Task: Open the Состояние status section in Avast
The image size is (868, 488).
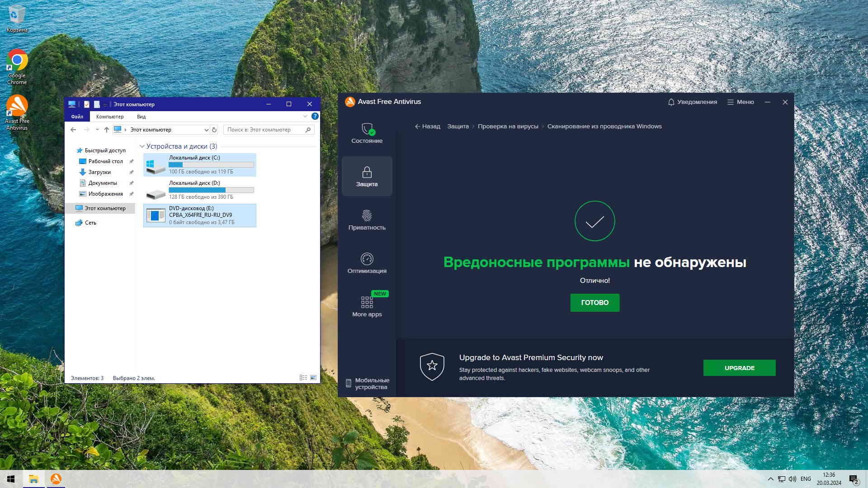Action: (367, 133)
